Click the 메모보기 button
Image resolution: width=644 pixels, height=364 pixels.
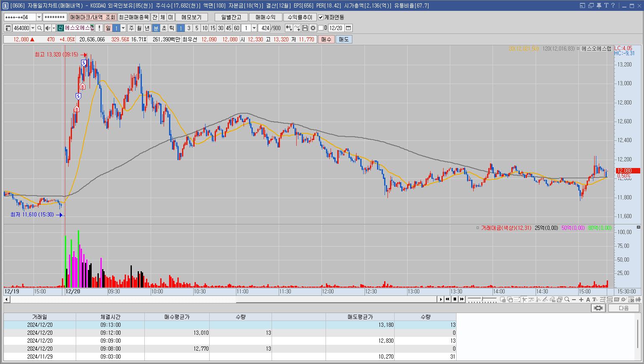click(192, 17)
